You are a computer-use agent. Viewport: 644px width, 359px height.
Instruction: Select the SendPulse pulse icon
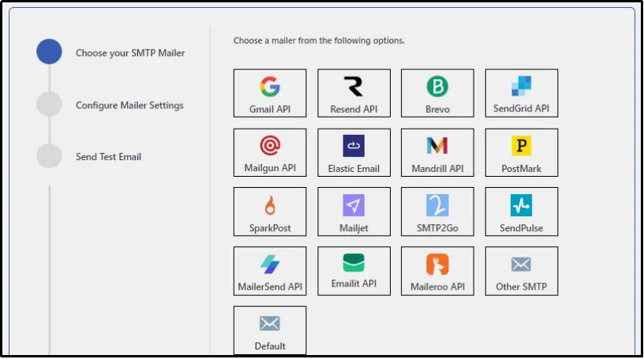click(x=521, y=205)
